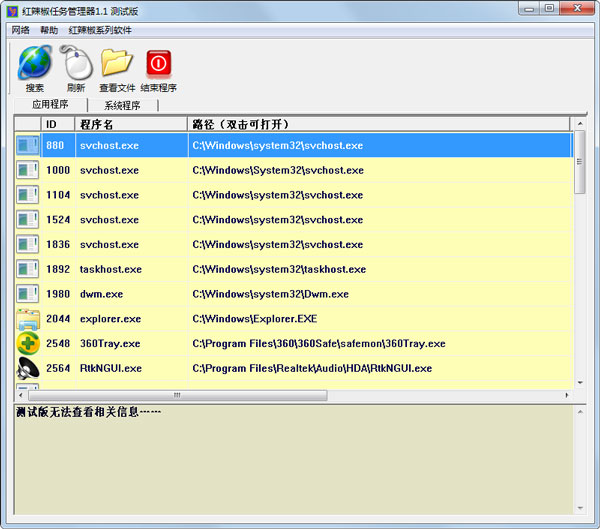Viewport: 600px width, 529px height.
Task: Click ID cell 2564
Action: coord(58,368)
